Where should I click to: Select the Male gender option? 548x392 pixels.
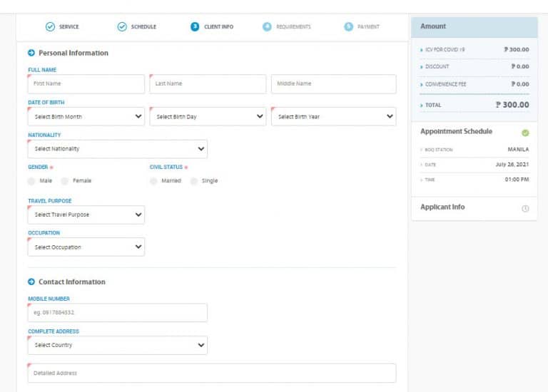pos(31,181)
